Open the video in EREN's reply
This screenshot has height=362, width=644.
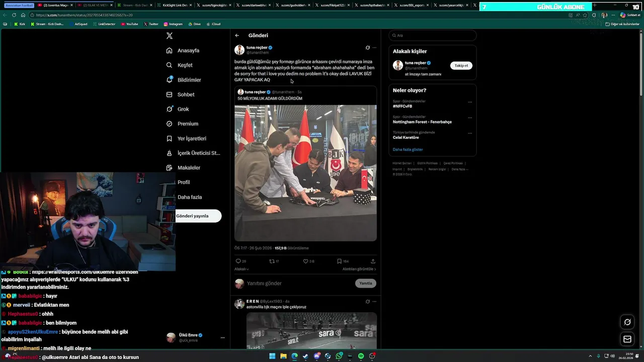pos(311,330)
